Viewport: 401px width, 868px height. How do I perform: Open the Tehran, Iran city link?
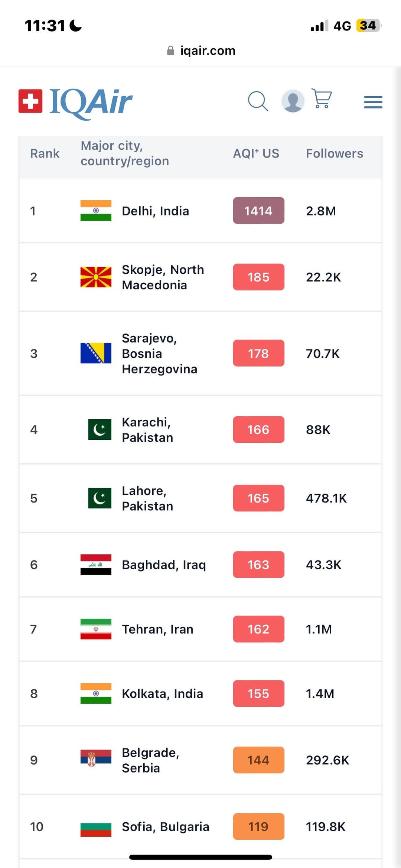158,629
